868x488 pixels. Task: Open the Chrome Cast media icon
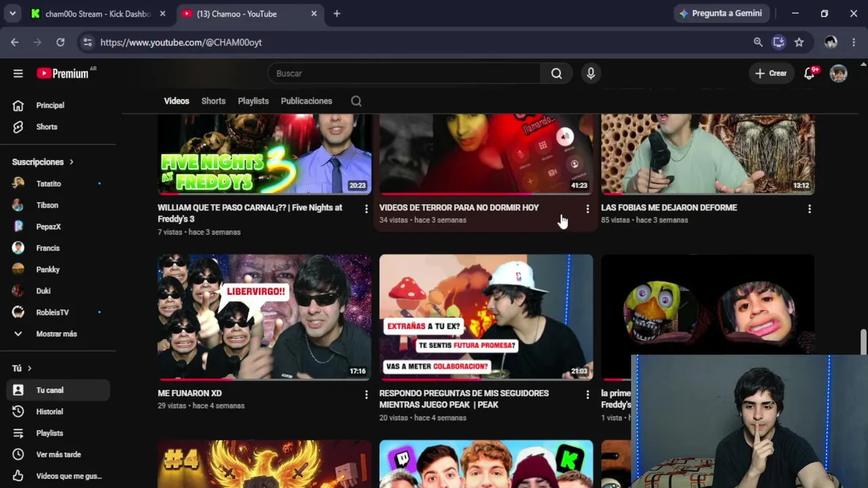click(778, 42)
